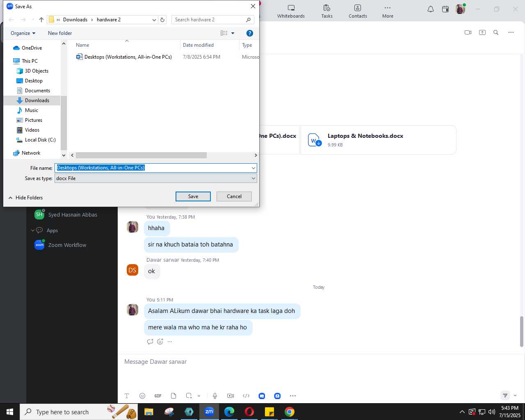Sort by Date modified column header
Screen dimensions: 525x420
click(198, 45)
